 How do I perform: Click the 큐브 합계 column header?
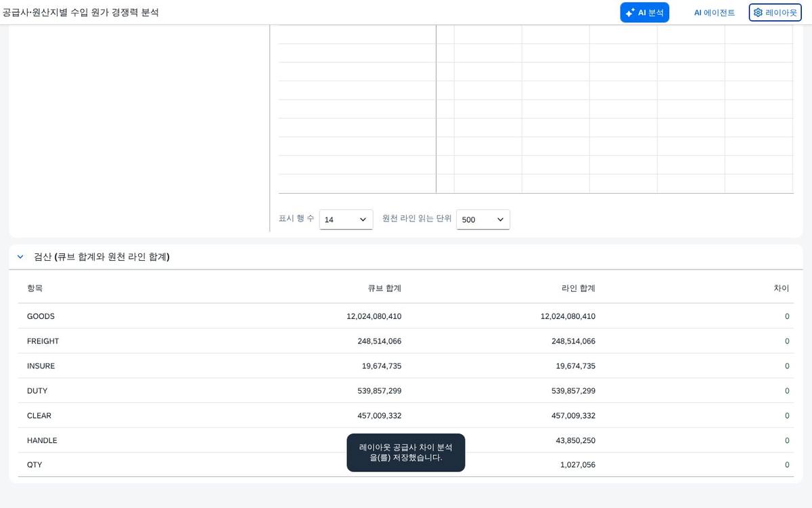384,288
